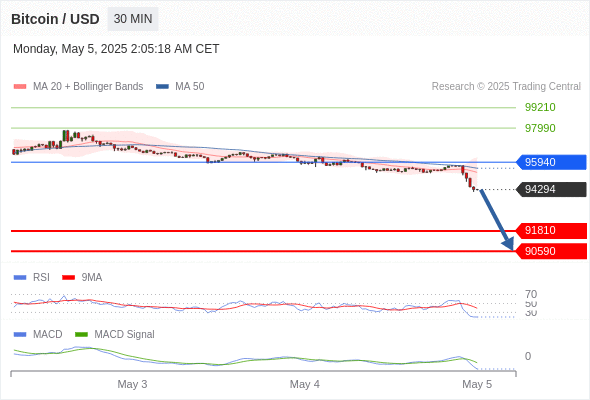Click the RSI legend blue swatch
The height and width of the screenshot is (400, 590).
(20, 278)
